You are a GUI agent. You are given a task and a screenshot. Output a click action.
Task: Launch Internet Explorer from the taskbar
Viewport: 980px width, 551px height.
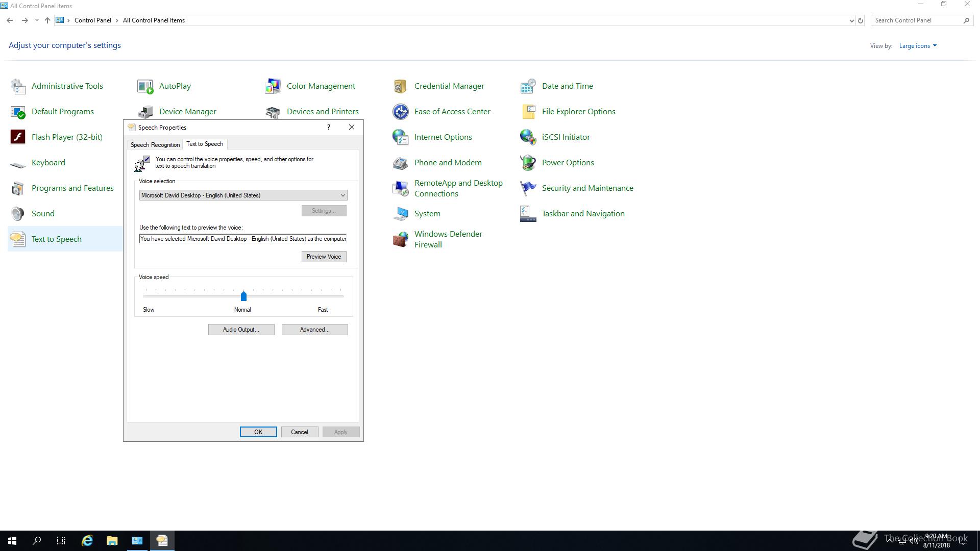pyautogui.click(x=87, y=541)
